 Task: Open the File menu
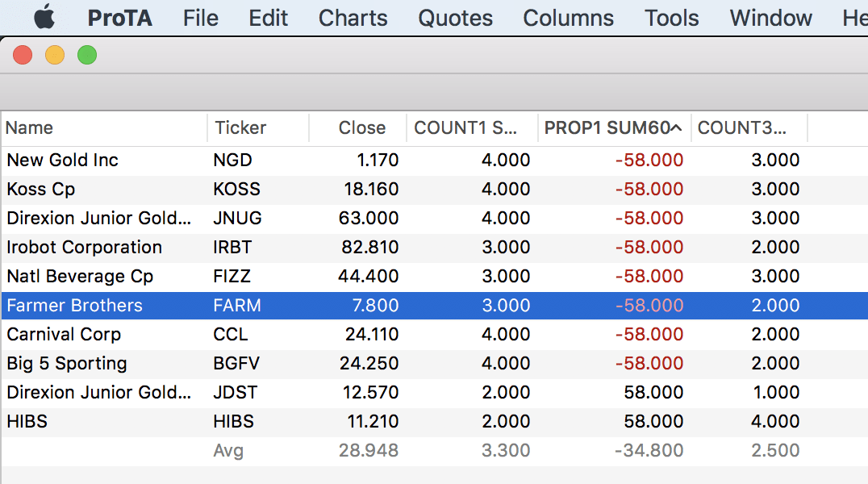pos(200,18)
